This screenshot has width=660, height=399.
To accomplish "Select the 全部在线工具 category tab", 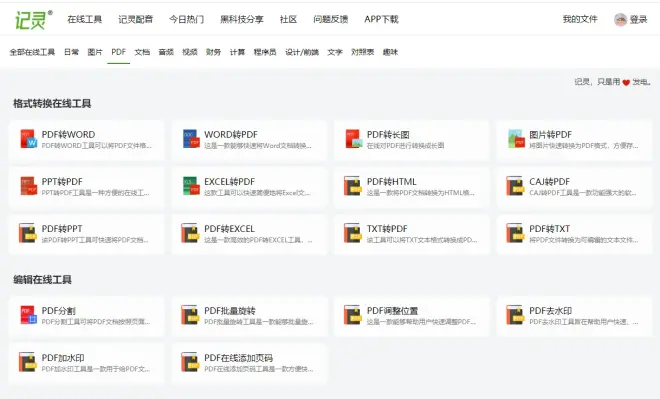I will tap(32, 52).
